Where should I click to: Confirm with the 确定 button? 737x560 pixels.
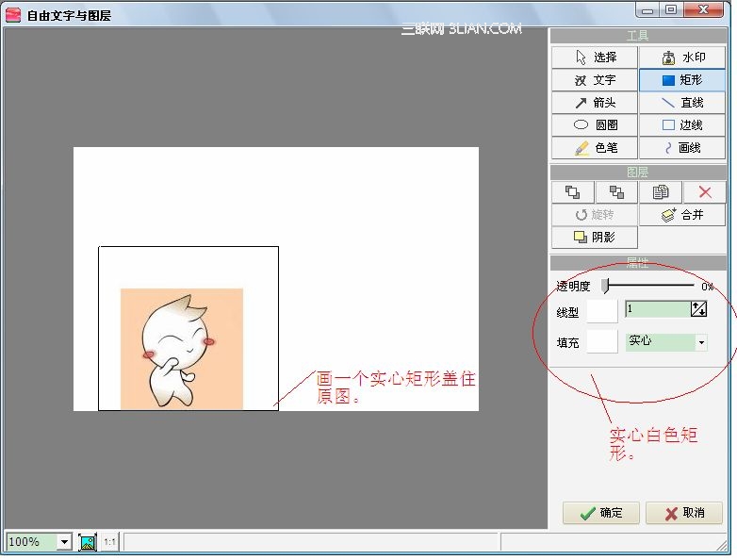pos(601,513)
